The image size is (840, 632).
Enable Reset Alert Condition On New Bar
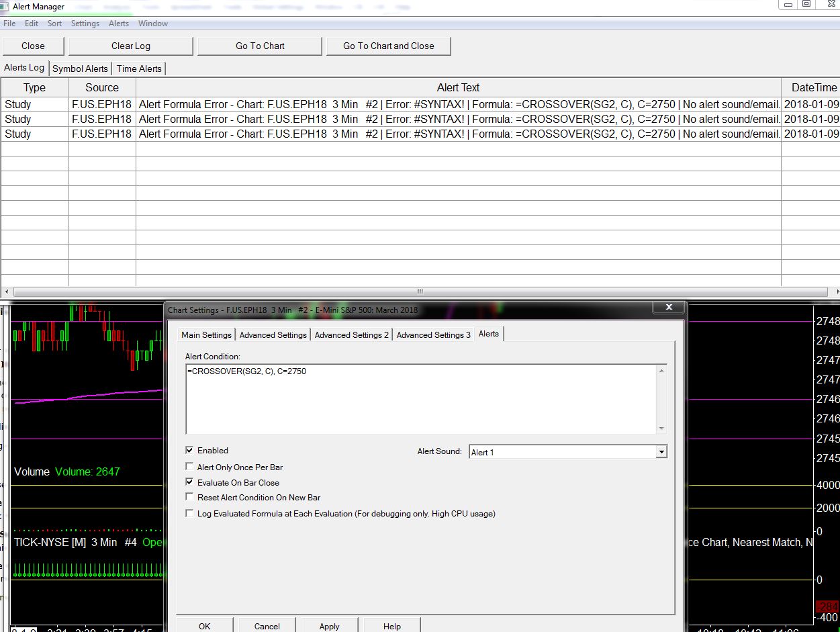pyautogui.click(x=190, y=498)
